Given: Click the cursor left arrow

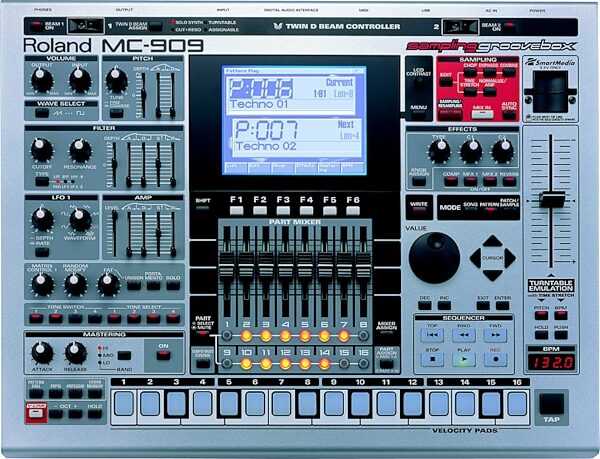Looking at the screenshot, I should pos(476,258).
